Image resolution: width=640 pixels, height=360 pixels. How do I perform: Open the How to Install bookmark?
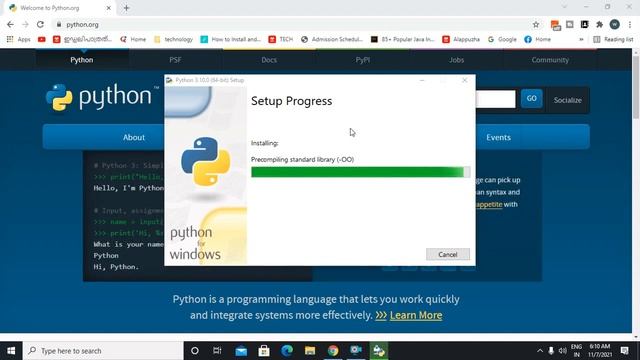tap(231, 39)
